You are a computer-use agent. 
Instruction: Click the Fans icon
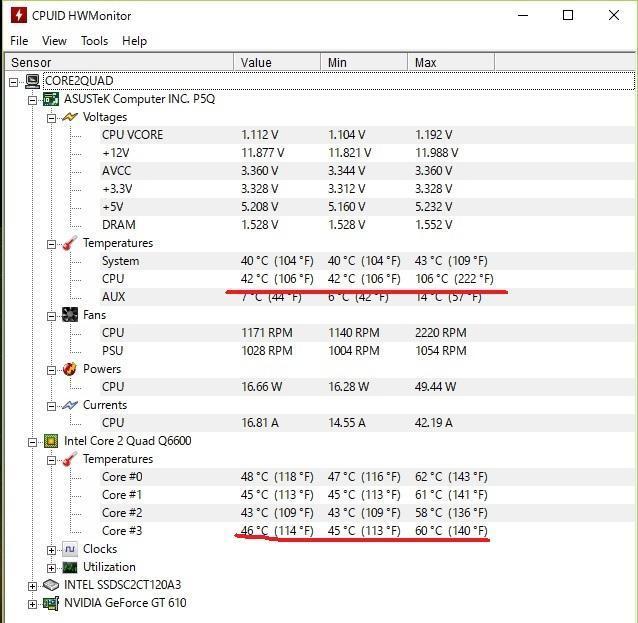tap(70, 315)
